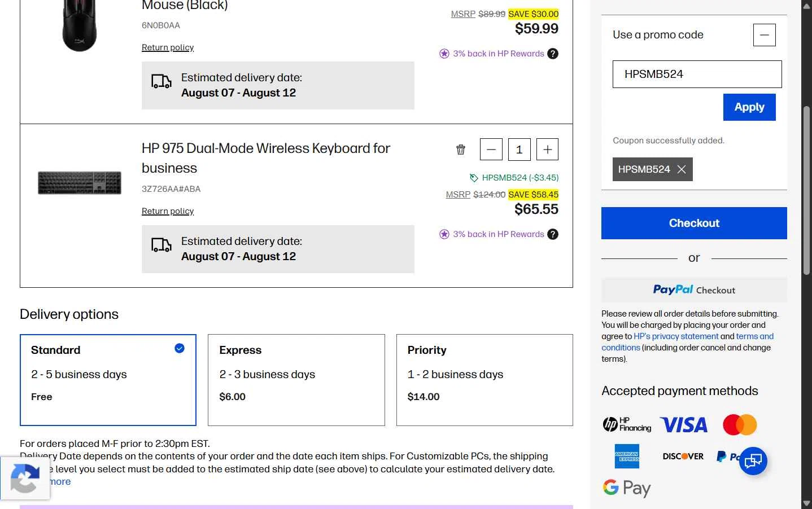Image resolution: width=812 pixels, height=509 pixels.
Task: Select Express delivery for $6.00
Action: 296,380
